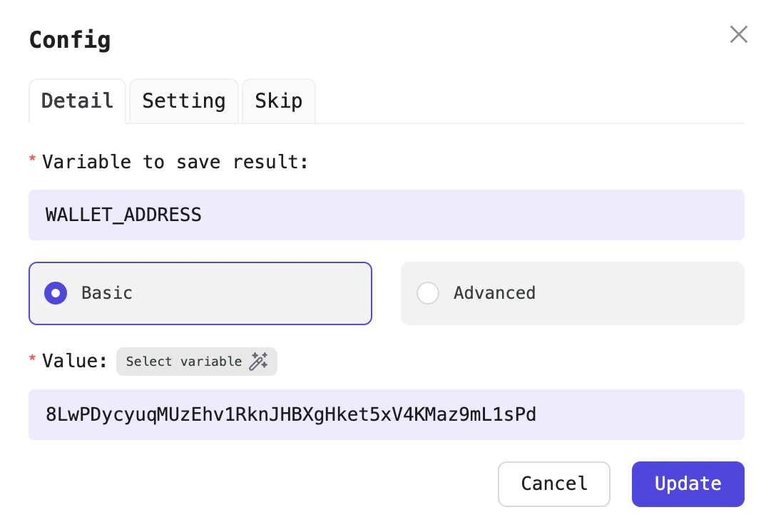Go to the Skip tab
The image size is (766, 532).
[x=278, y=101]
